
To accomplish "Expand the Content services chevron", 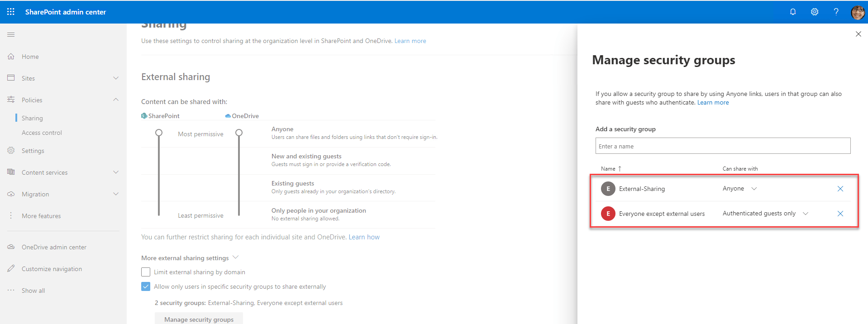I will pos(116,172).
